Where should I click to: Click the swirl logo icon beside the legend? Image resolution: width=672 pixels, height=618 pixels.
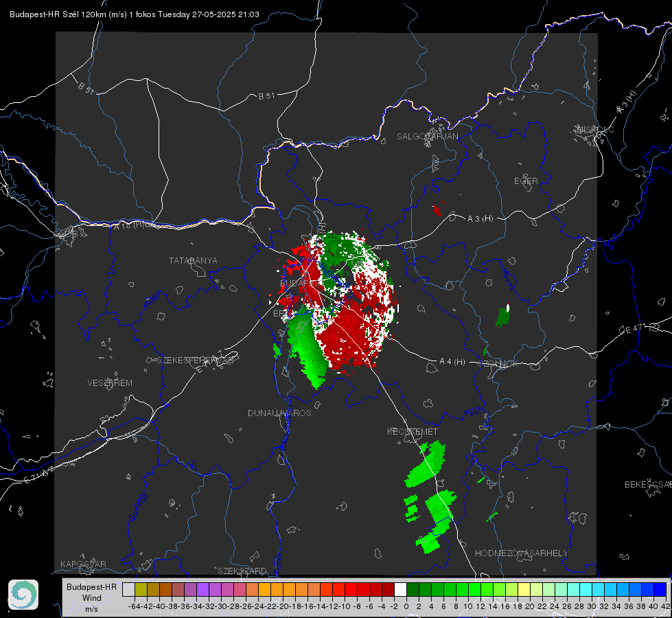click(23, 595)
